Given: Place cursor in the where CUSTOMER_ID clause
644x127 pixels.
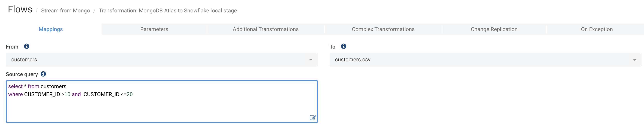Looking at the screenshot, I should (42, 94).
